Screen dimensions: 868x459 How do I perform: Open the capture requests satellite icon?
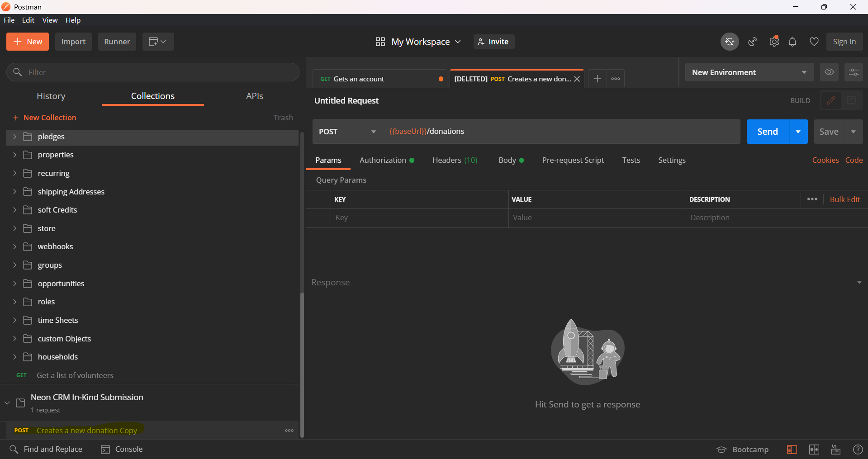point(753,42)
